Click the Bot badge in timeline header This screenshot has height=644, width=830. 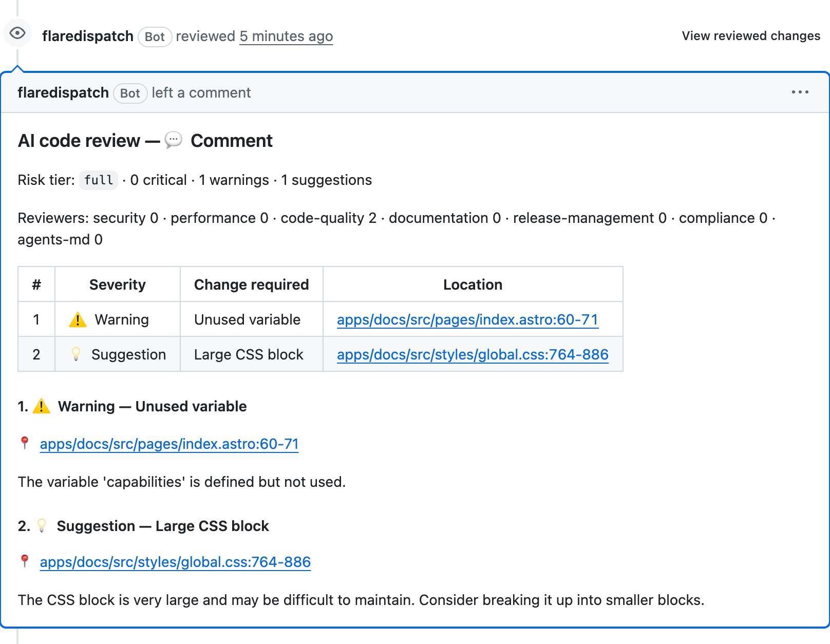(155, 36)
